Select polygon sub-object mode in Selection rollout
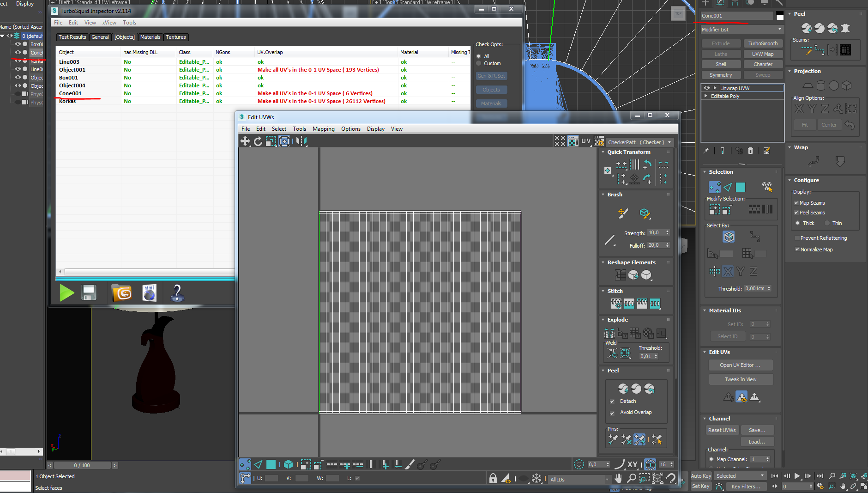868x493 pixels. click(741, 187)
